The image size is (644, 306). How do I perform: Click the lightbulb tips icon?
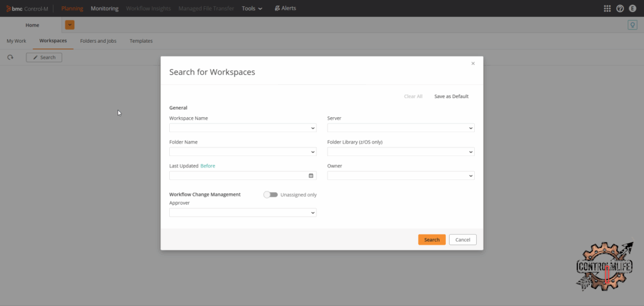(x=632, y=25)
